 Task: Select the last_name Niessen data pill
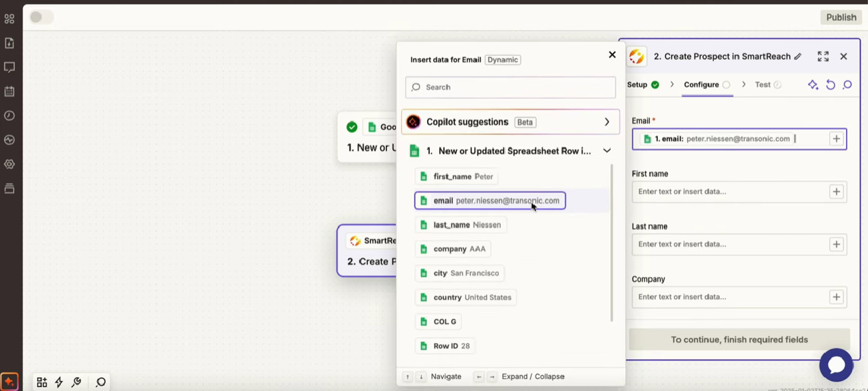pos(461,225)
